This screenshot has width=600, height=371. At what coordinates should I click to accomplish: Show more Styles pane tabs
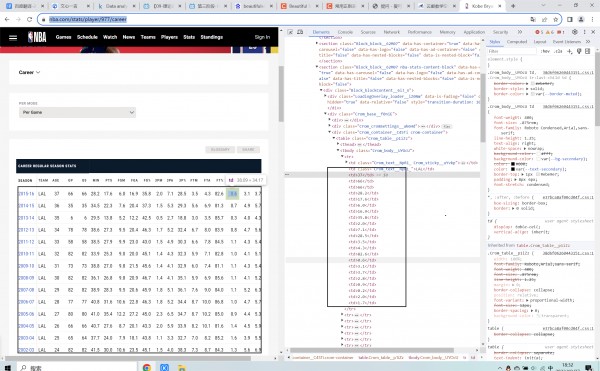tap(588, 41)
